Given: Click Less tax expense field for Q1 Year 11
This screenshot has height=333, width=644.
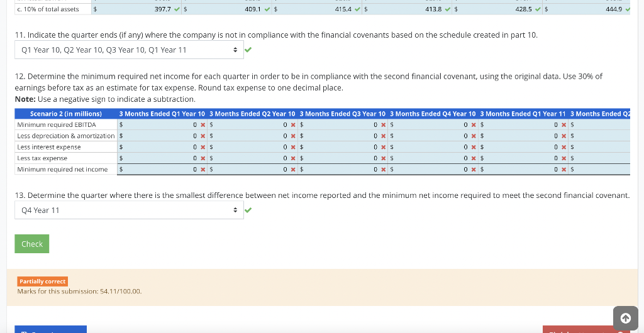Looking at the screenshot, I should 523,158.
